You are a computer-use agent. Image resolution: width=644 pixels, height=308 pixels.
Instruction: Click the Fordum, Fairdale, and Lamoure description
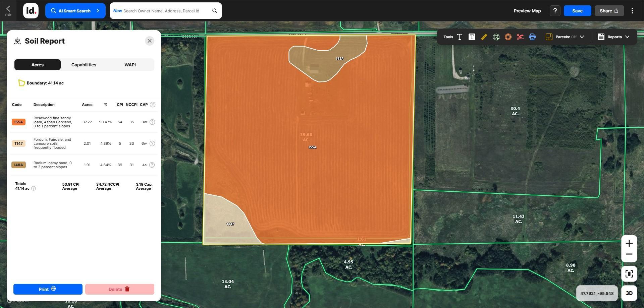[52, 143]
